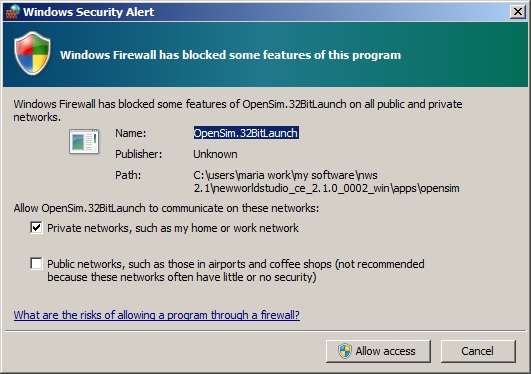The height and width of the screenshot is (374, 531).
Task: Click the shield icon on Allow access
Action: [x=345, y=351]
